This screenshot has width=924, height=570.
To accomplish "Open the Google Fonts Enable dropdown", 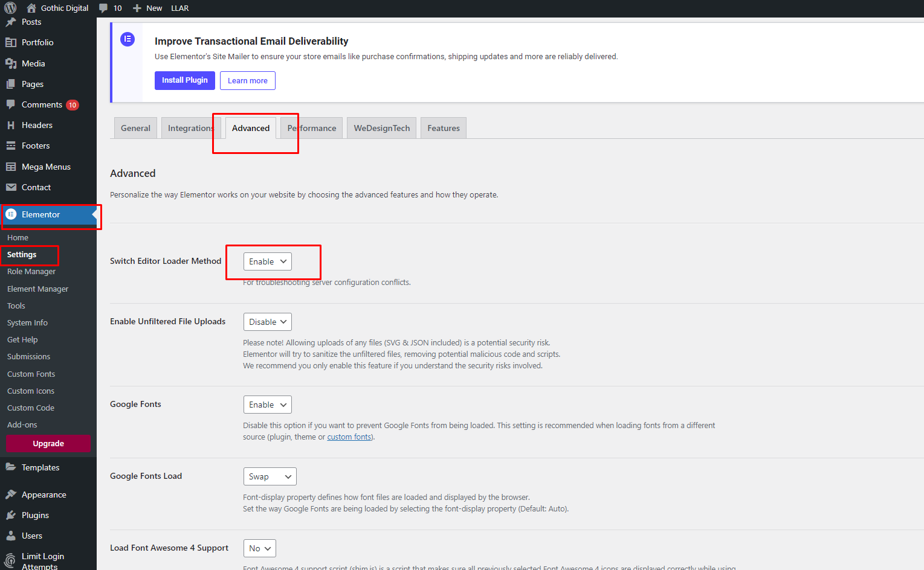I will tap(268, 405).
